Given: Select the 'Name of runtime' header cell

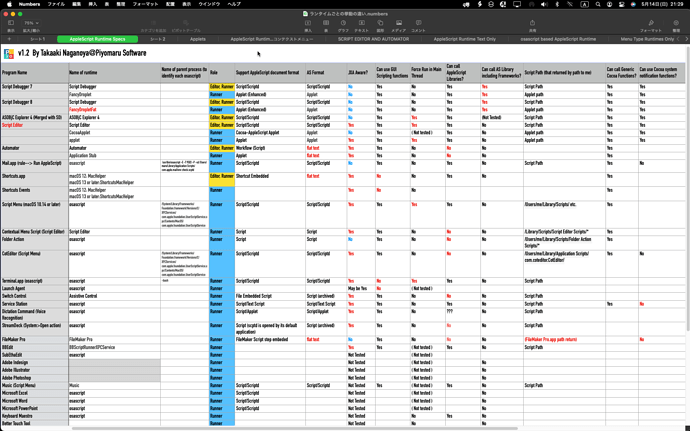Looking at the screenshot, I should 114,73.
